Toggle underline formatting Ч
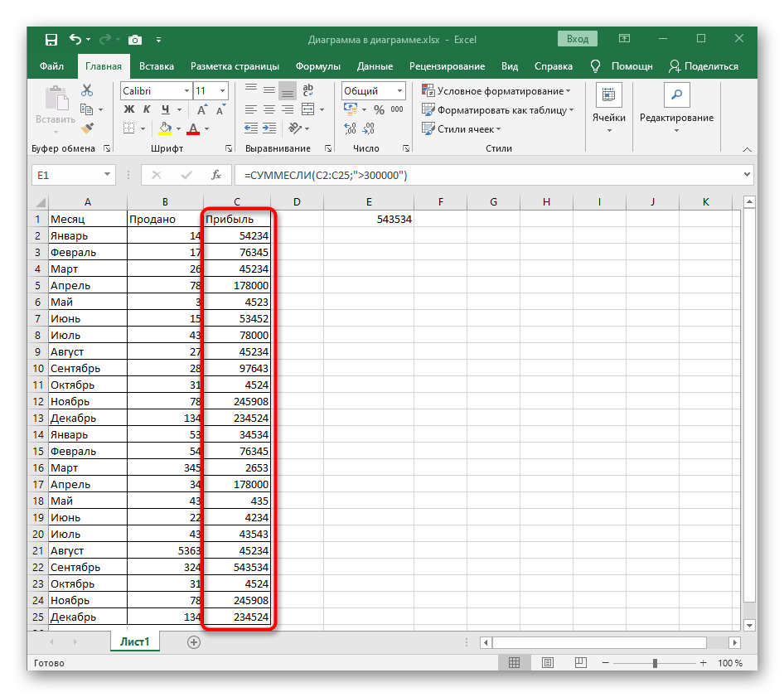The height and width of the screenshot is (697, 784). pyautogui.click(x=166, y=109)
